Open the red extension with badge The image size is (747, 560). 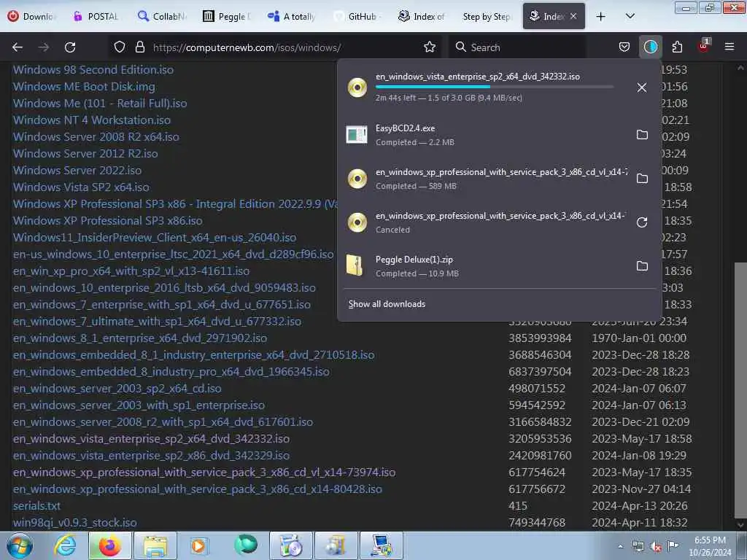pos(703,46)
